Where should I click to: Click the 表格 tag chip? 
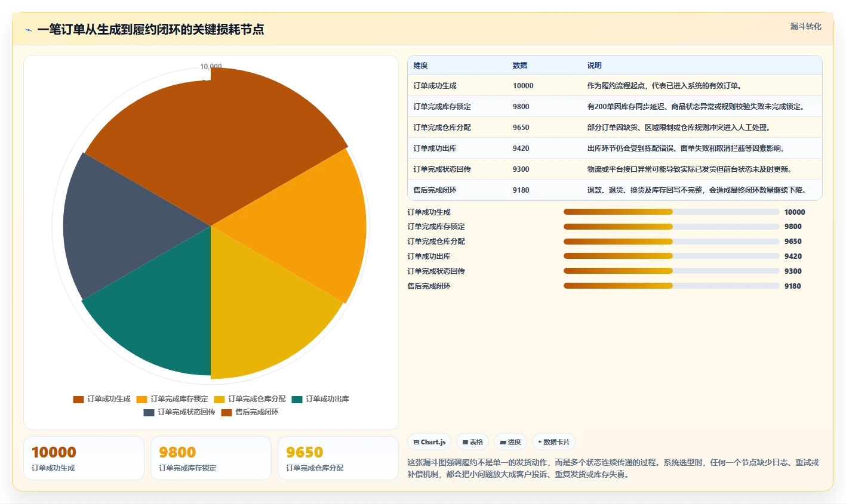coord(472,442)
